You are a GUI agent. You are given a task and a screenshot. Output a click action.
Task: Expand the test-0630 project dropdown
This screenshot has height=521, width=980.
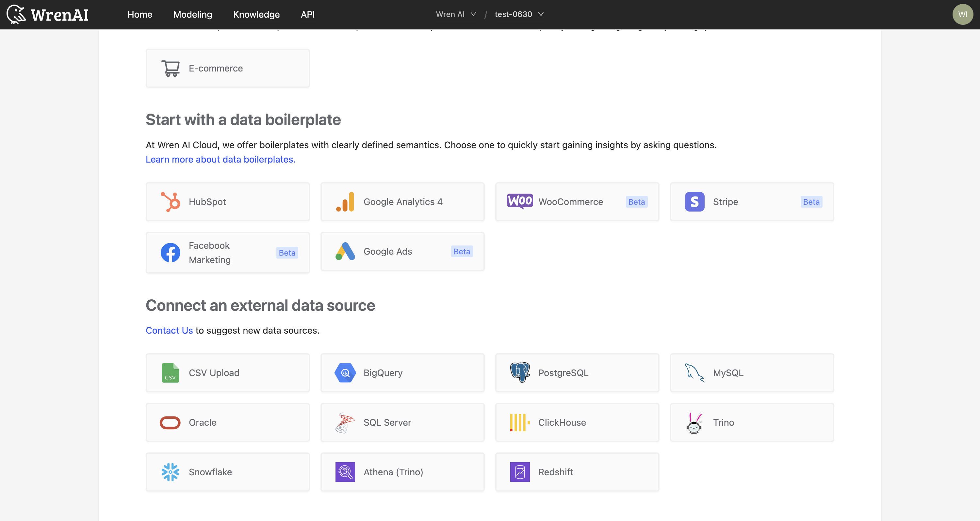tap(519, 14)
